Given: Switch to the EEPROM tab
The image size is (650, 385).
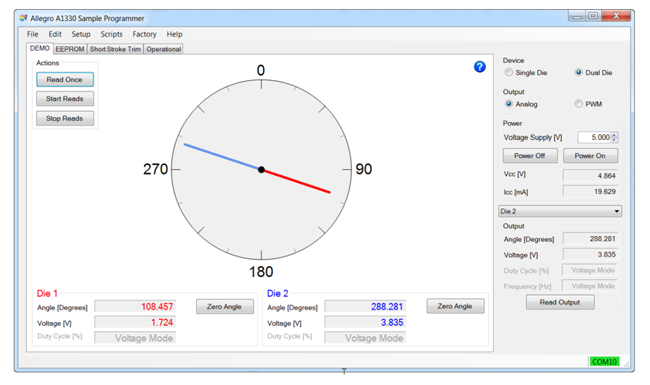Looking at the screenshot, I should tap(70, 49).
